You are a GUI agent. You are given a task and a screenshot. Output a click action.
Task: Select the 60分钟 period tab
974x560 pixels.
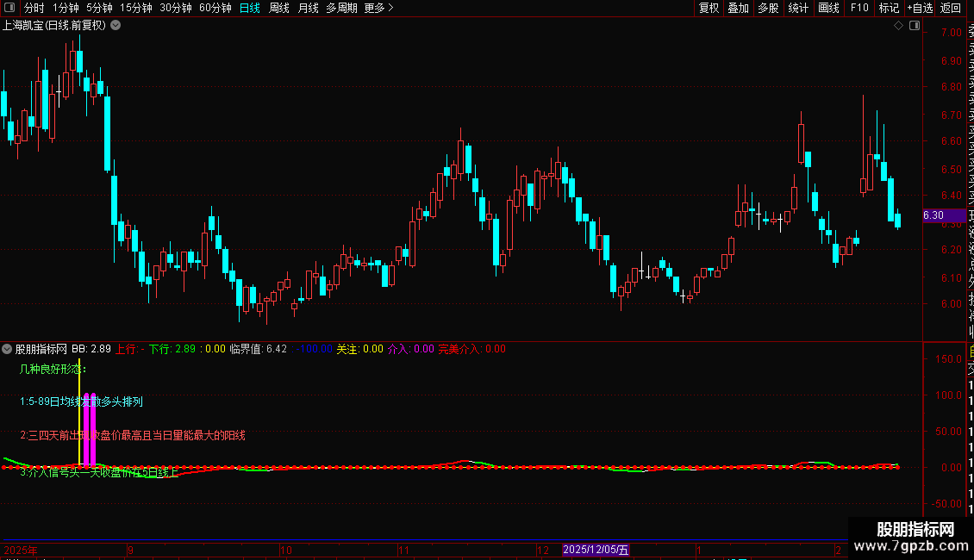pos(215,8)
